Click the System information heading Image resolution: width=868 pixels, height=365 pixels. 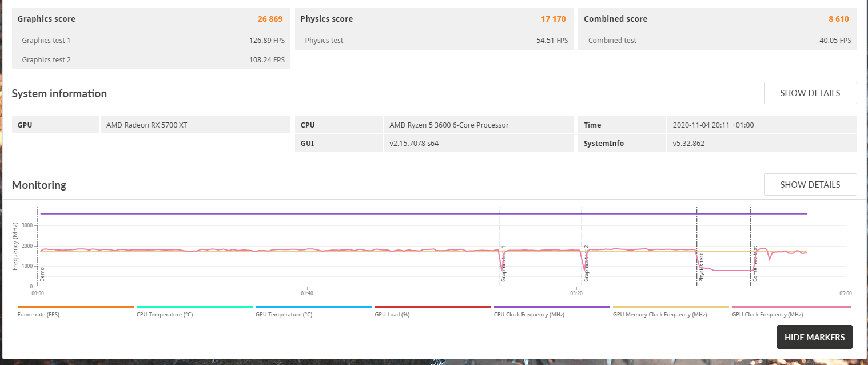coord(59,93)
